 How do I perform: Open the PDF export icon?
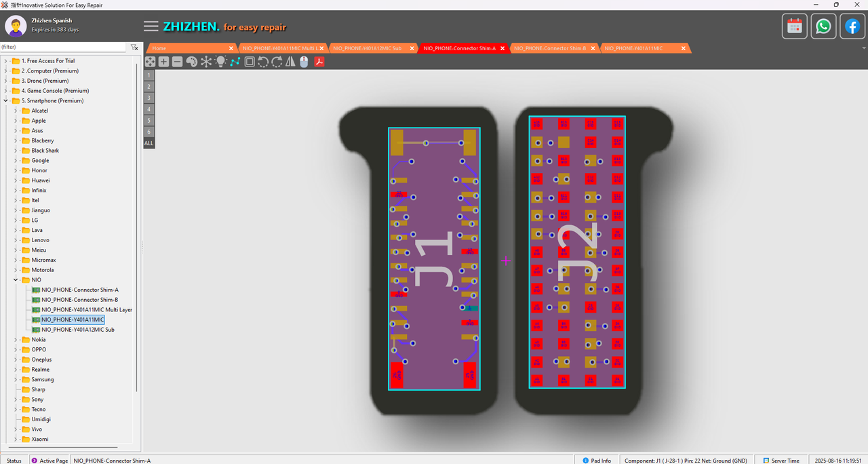coord(319,62)
